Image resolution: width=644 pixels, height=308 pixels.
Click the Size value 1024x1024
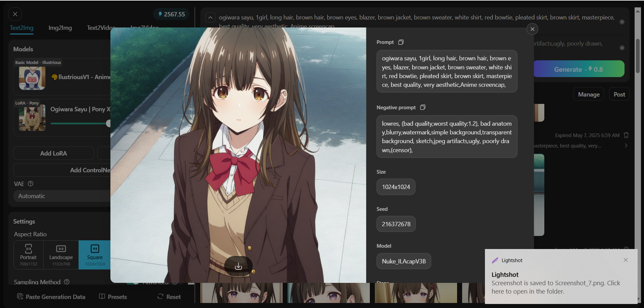pyautogui.click(x=396, y=187)
